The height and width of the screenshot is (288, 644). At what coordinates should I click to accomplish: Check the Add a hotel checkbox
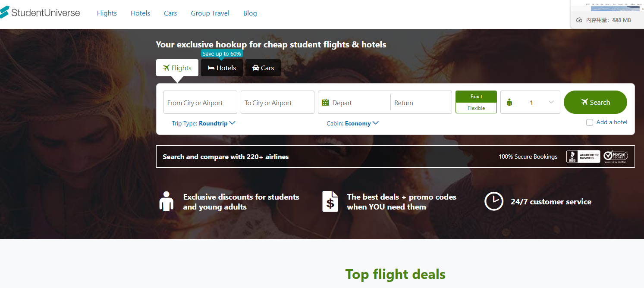point(590,122)
